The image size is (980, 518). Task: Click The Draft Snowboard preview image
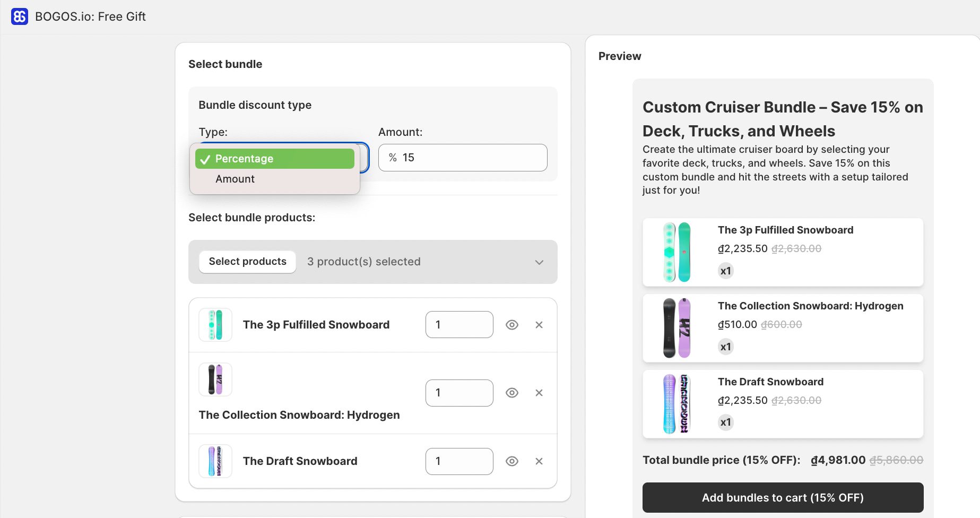tap(677, 404)
